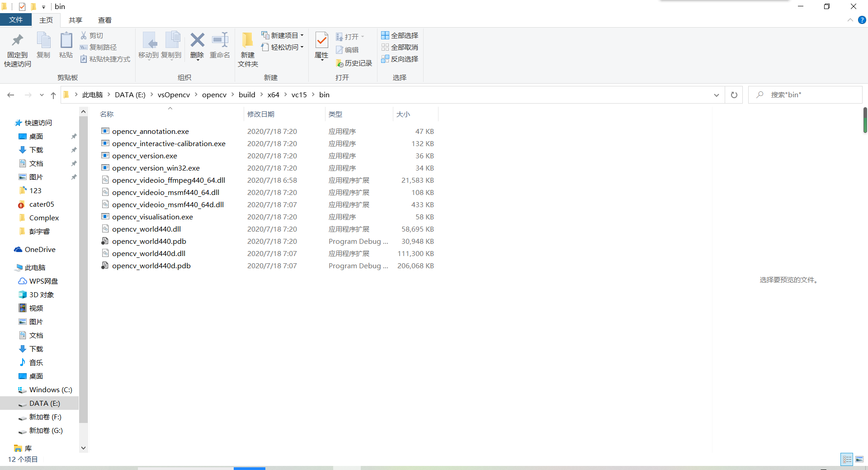The width and height of the screenshot is (868, 470).
Task: Click Invert selection (反向选择)
Action: click(x=400, y=59)
